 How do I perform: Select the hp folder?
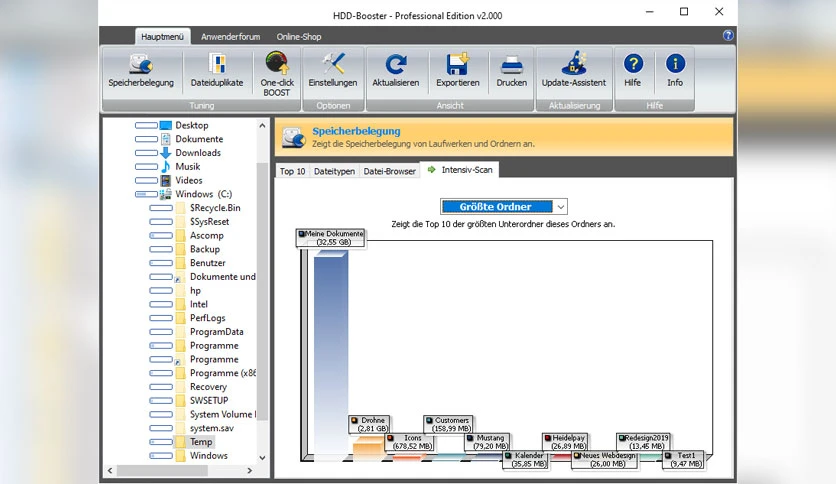195,291
